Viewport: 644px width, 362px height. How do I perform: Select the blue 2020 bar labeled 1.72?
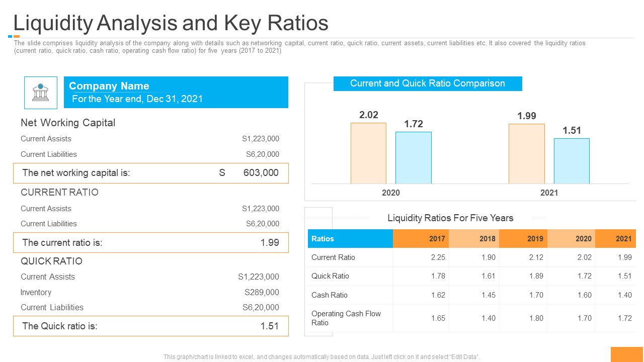(414, 158)
